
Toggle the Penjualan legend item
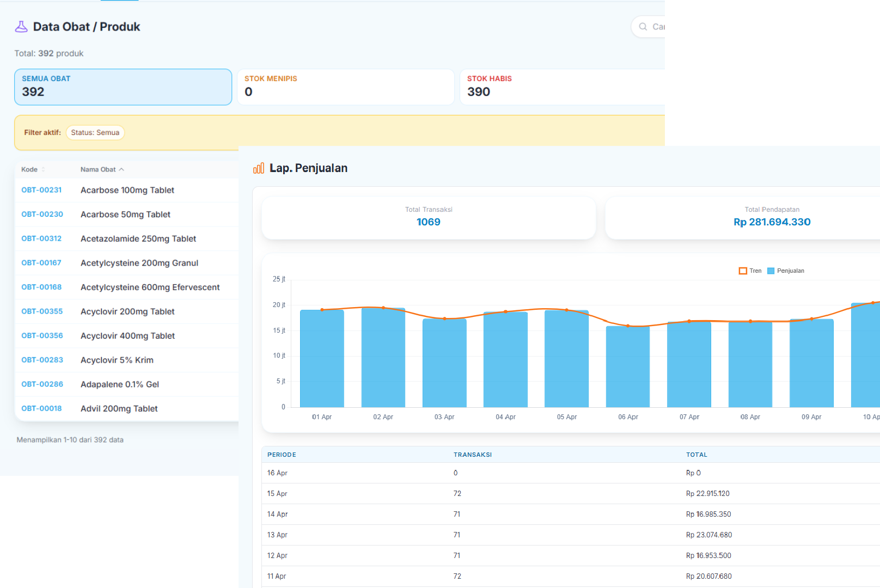785,271
